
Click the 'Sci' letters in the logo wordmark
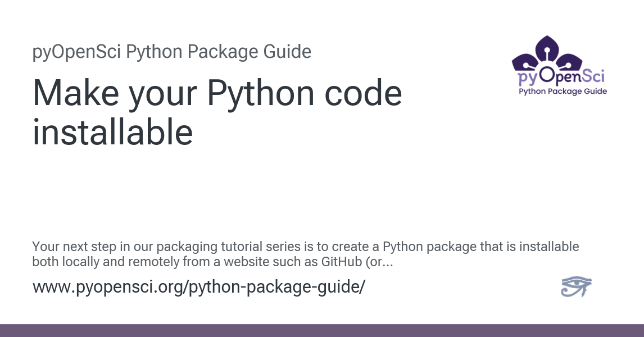pos(593,76)
